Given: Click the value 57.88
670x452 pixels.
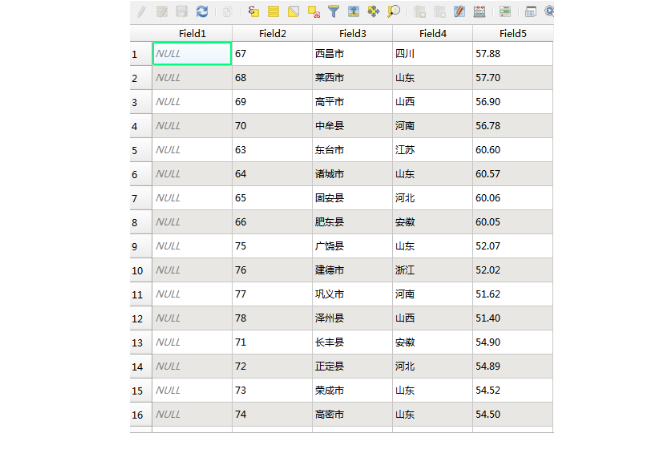Looking at the screenshot, I should point(488,54).
